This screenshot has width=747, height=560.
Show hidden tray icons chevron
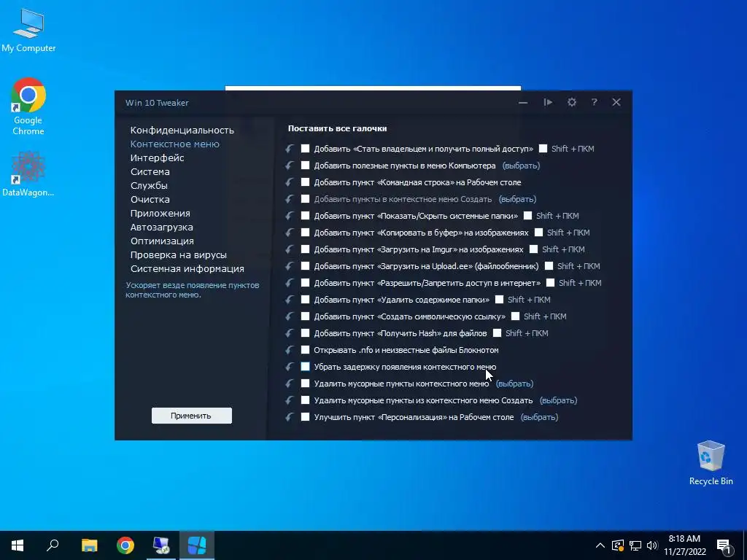tap(600, 545)
